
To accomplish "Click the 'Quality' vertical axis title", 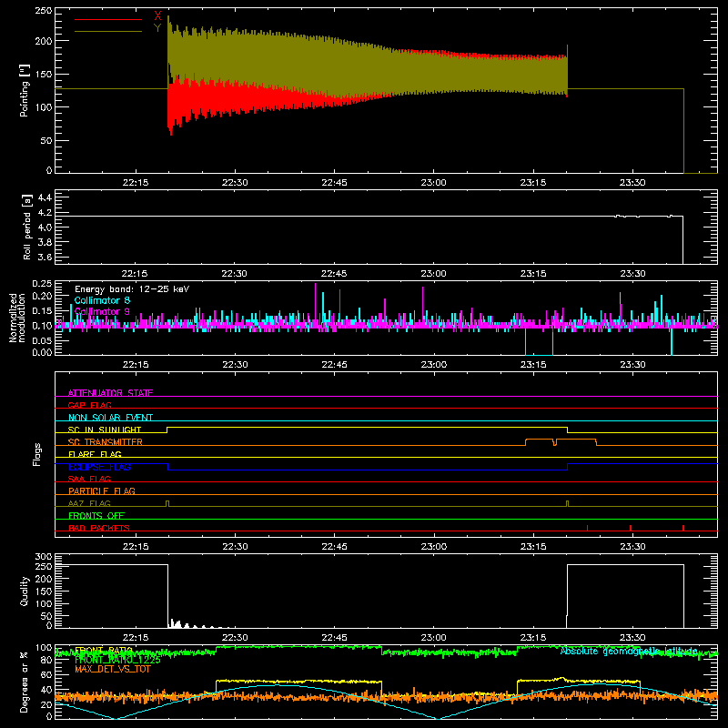I will pyautogui.click(x=25, y=591).
